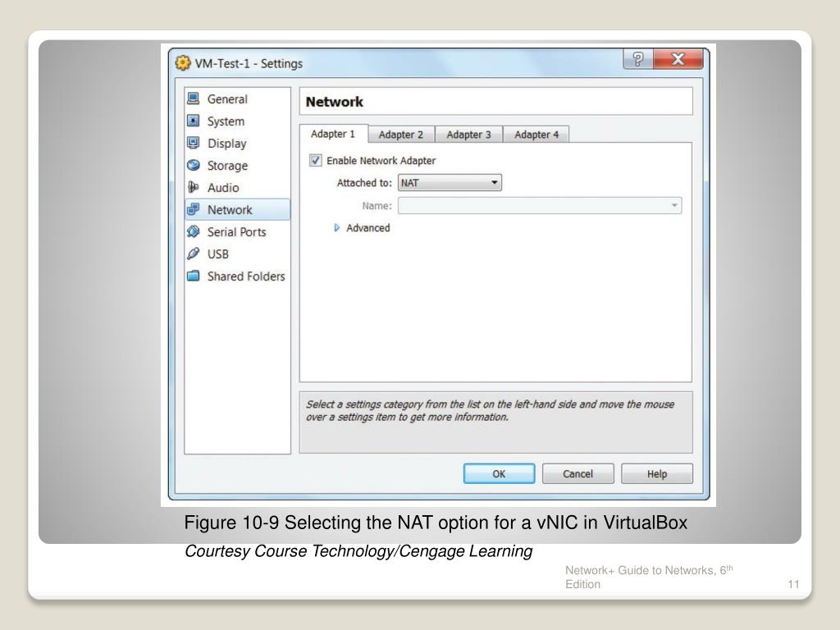The height and width of the screenshot is (630, 840).
Task: Click the settings gear icon in title bar
Action: (183, 62)
